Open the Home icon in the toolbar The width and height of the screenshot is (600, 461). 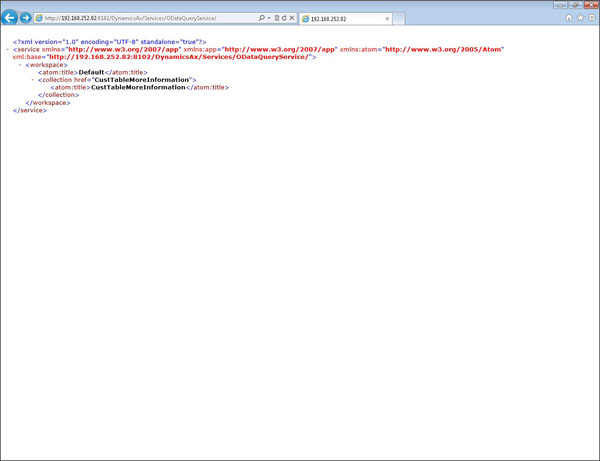coord(569,18)
